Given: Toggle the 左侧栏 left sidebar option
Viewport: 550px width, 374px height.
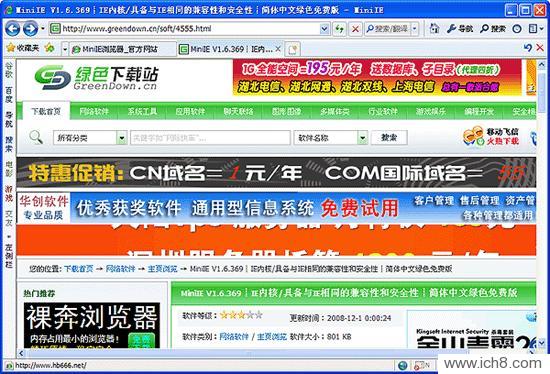Looking at the screenshot, I should 9,255.
